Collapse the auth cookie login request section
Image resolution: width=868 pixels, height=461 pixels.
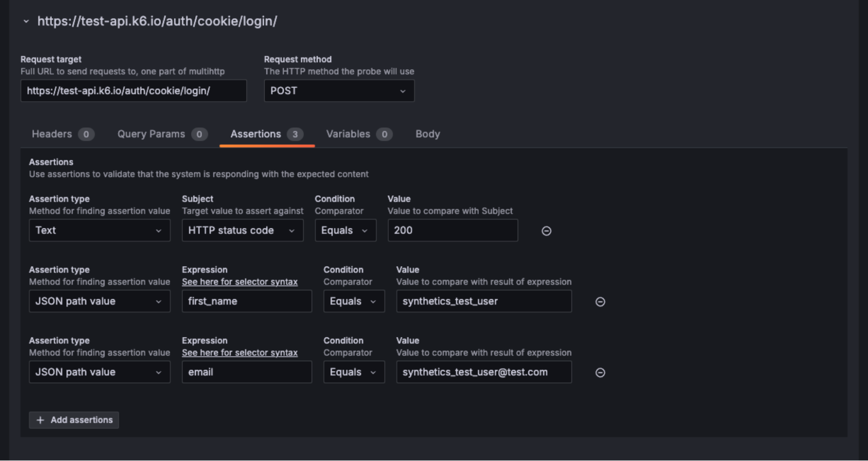pyautogui.click(x=26, y=21)
